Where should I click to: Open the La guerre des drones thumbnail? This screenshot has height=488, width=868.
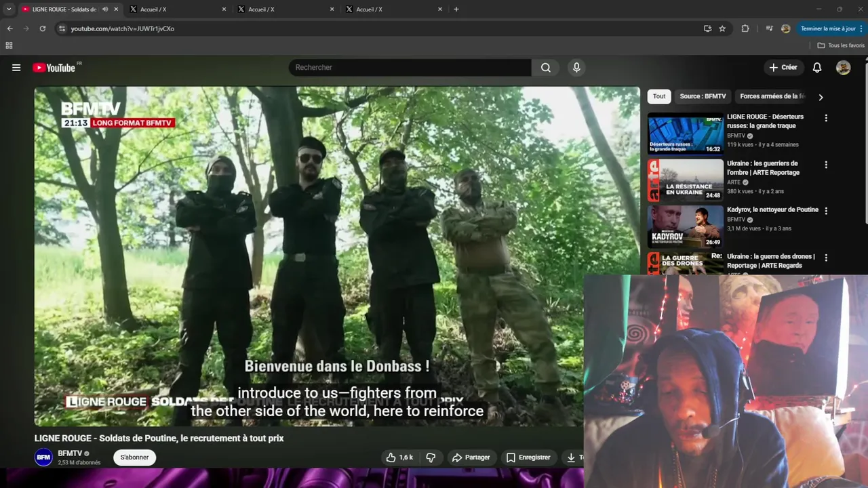(x=685, y=263)
